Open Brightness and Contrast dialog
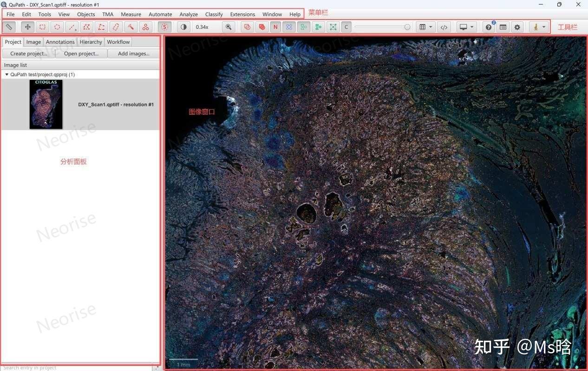Viewport: 588px width, 371px height. pyautogui.click(x=183, y=27)
